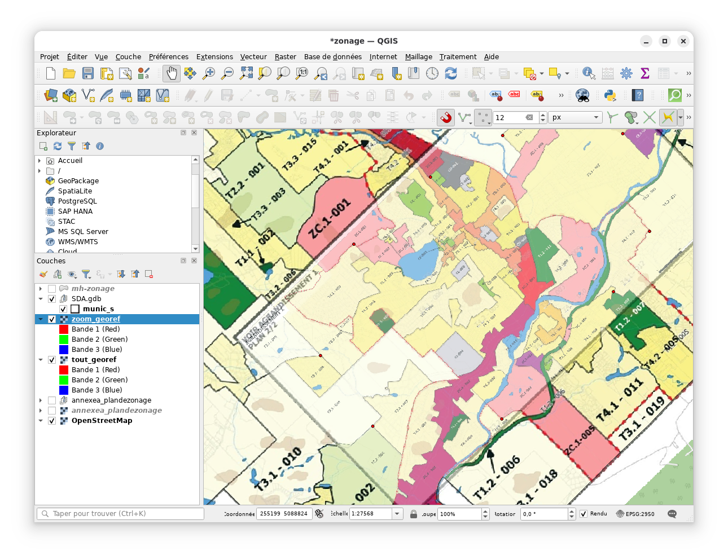Toggle the Rendu render checkbox
This screenshot has height=560, width=728.
click(x=584, y=514)
